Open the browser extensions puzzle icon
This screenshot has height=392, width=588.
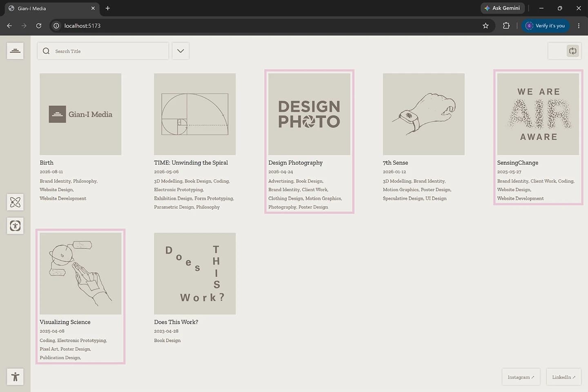pyautogui.click(x=506, y=26)
